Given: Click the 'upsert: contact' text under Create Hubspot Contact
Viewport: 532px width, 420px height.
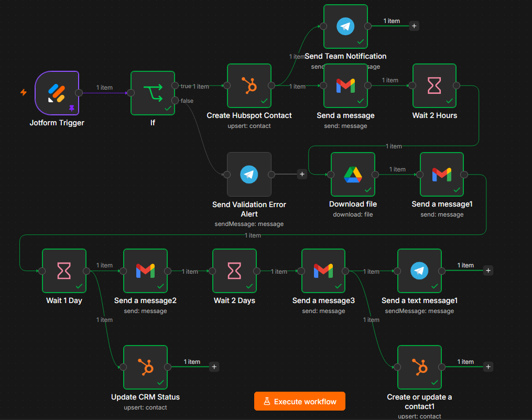Looking at the screenshot, I should (x=249, y=126).
